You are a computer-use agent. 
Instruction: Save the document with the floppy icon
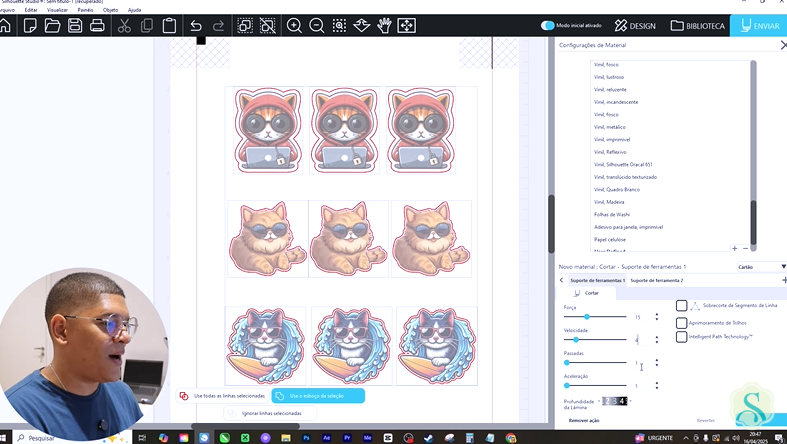[75, 25]
